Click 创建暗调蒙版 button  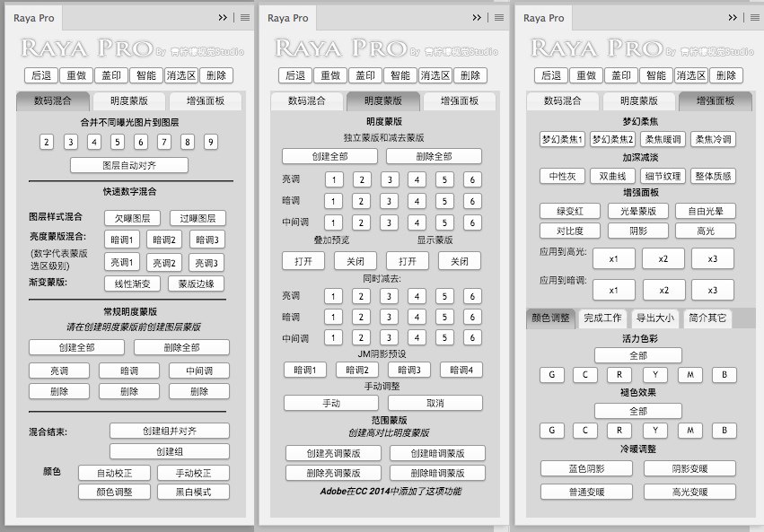click(437, 453)
